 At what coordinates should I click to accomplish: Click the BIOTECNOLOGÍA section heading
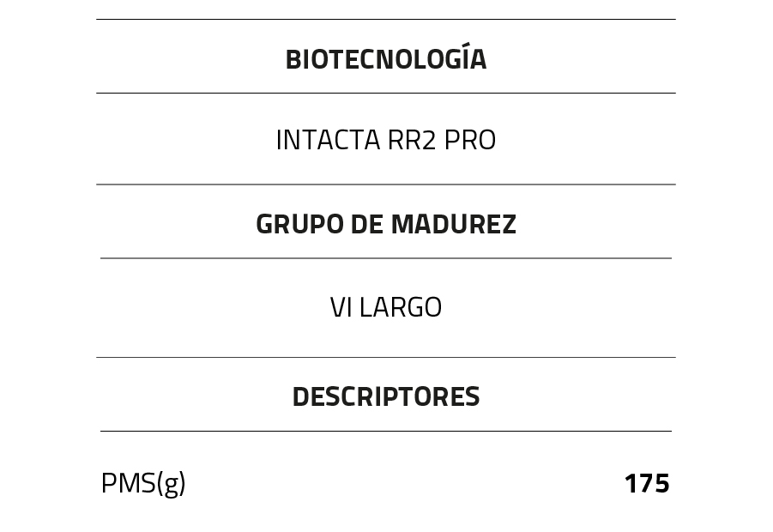pos(386,59)
